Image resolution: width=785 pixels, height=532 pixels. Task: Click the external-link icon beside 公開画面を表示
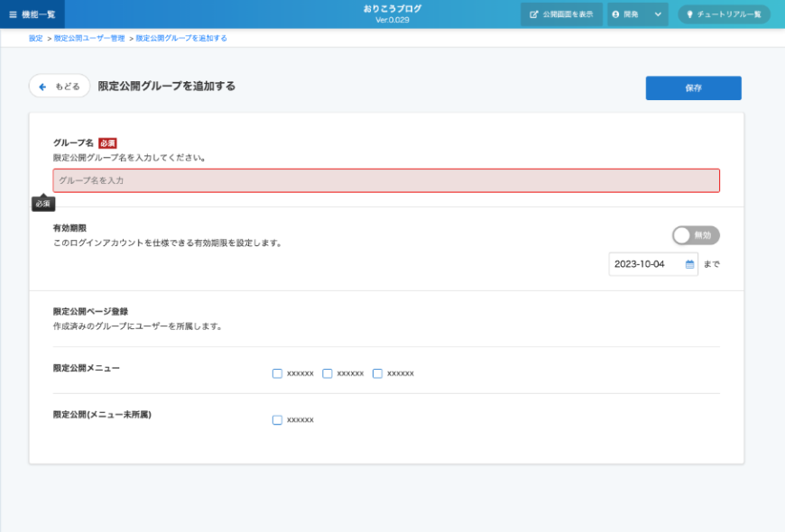[534, 14]
